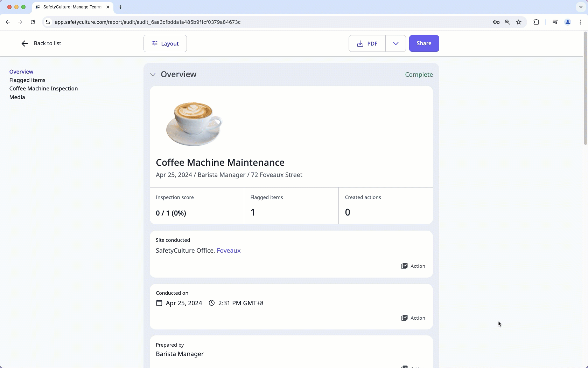Click the clock icon beside 2:31 PM
Image resolution: width=588 pixels, height=368 pixels.
[x=212, y=303]
